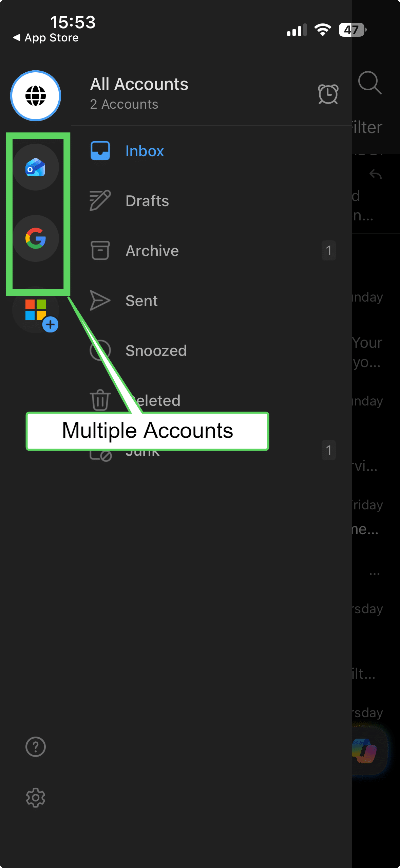Image resolution: width=400 pixels, height=868 pixels.
Task: Return to App Store via back link
Action: pos(46,38)
